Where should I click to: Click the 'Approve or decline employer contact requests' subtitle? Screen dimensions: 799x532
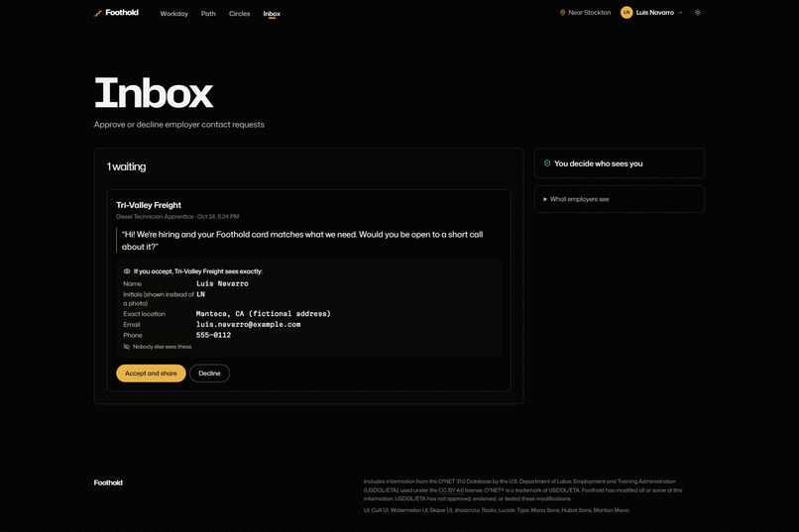(178, 125)
